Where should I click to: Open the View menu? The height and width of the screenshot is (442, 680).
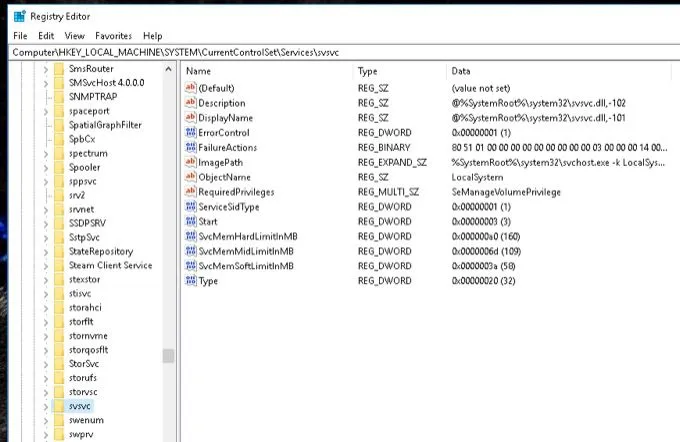pos(75,36)
